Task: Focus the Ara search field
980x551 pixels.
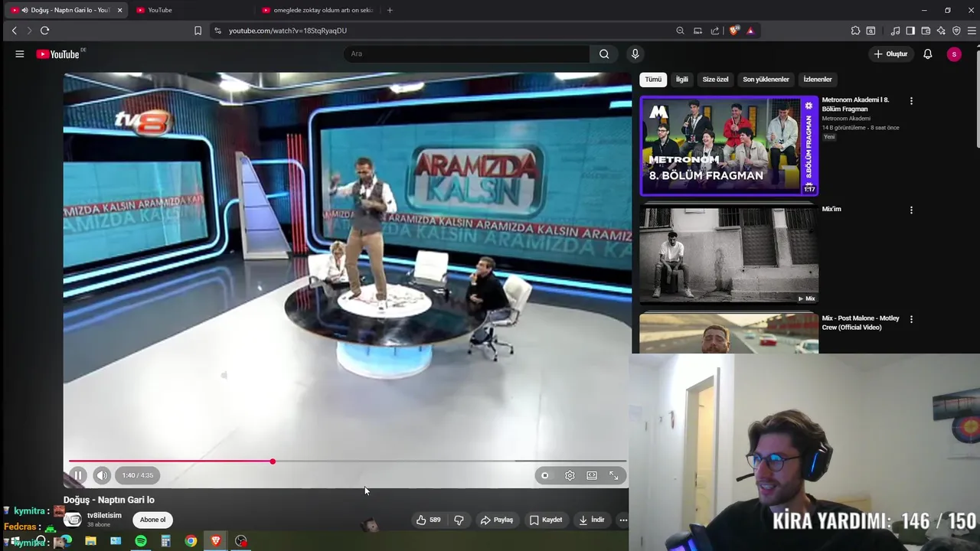Action: coord(466,54)
